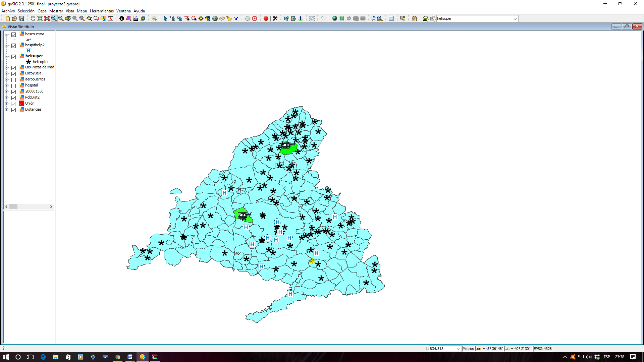Image resolution: width=644 pixels, height=362 pixels.
Task: Click the EPSG:4326 projection label
Action: tap(543, 349)
